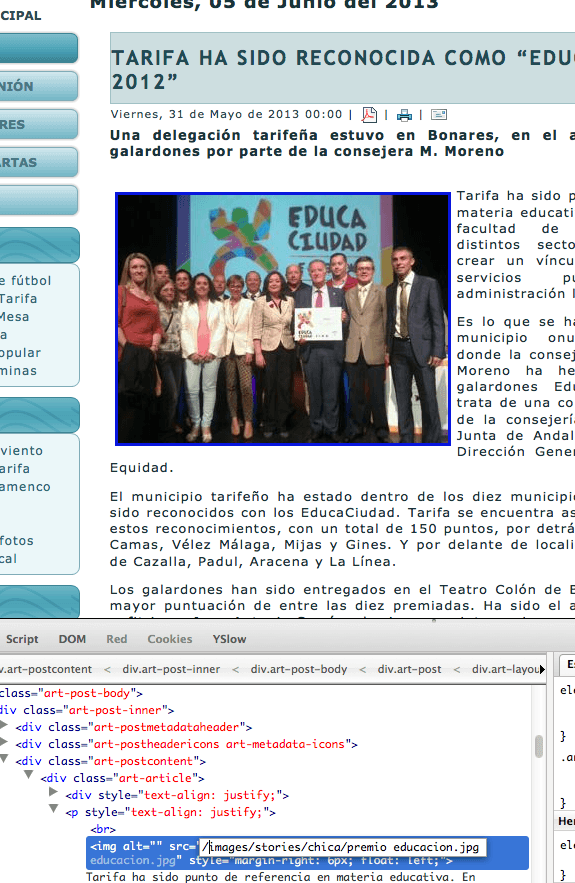
Task: Open the PDF export icon
Action: tap(369, 115)
